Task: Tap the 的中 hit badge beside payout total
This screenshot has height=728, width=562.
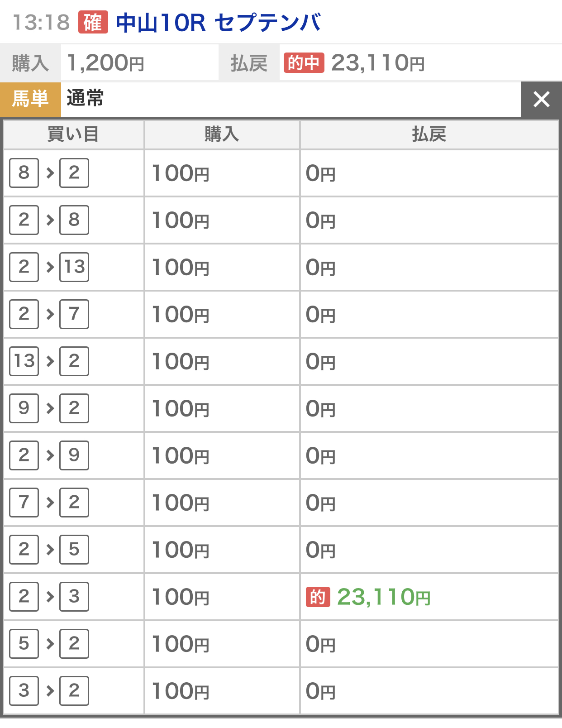Action: 304,63
